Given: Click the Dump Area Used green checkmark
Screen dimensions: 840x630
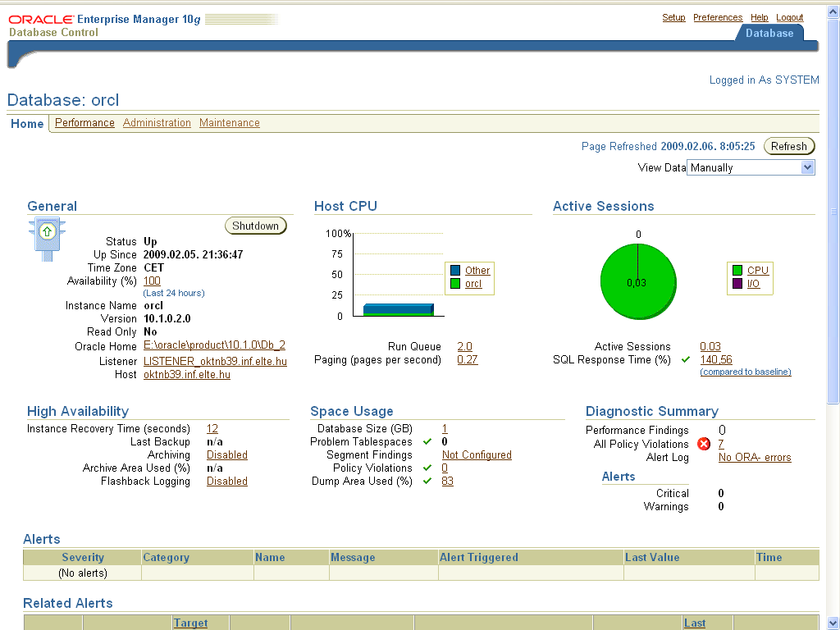Looking at the screenshot, I should point(427,481).
